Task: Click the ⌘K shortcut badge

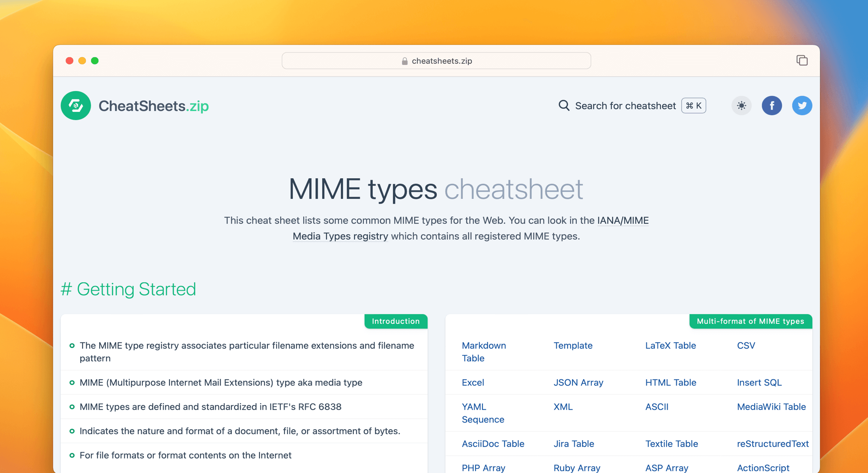Action: point(693,106)
